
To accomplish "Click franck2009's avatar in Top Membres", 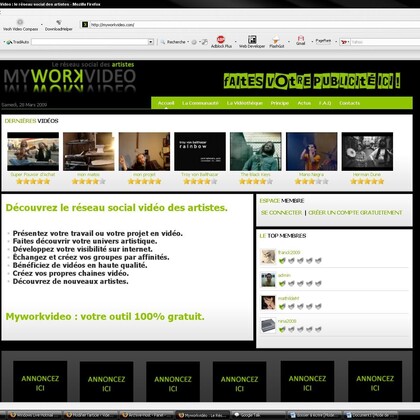I will 268,257.
